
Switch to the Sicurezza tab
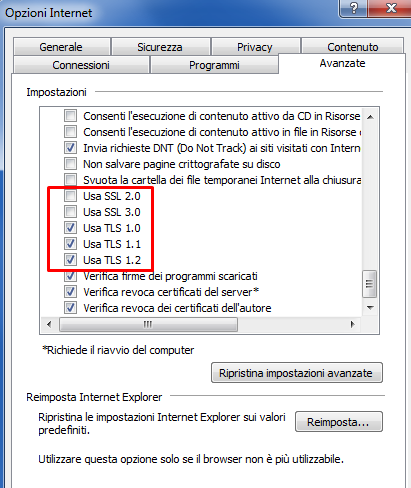click(x=160, y=47)
